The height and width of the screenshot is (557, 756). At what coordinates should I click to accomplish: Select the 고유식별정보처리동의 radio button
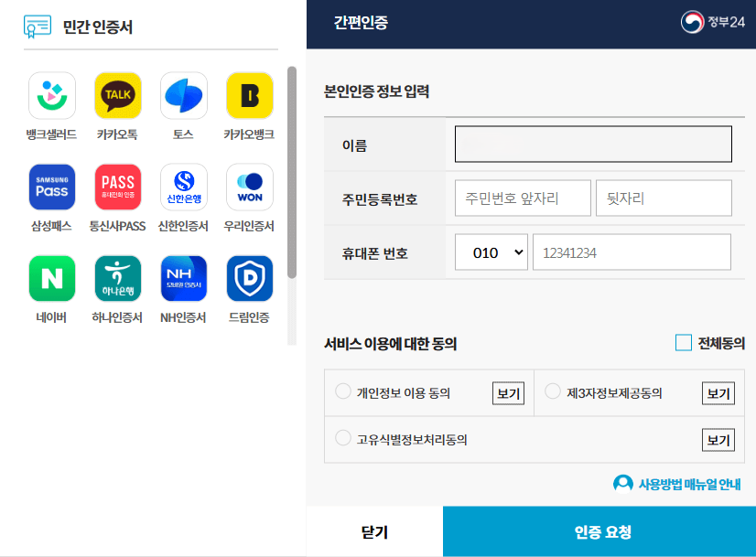coord(343,438)
